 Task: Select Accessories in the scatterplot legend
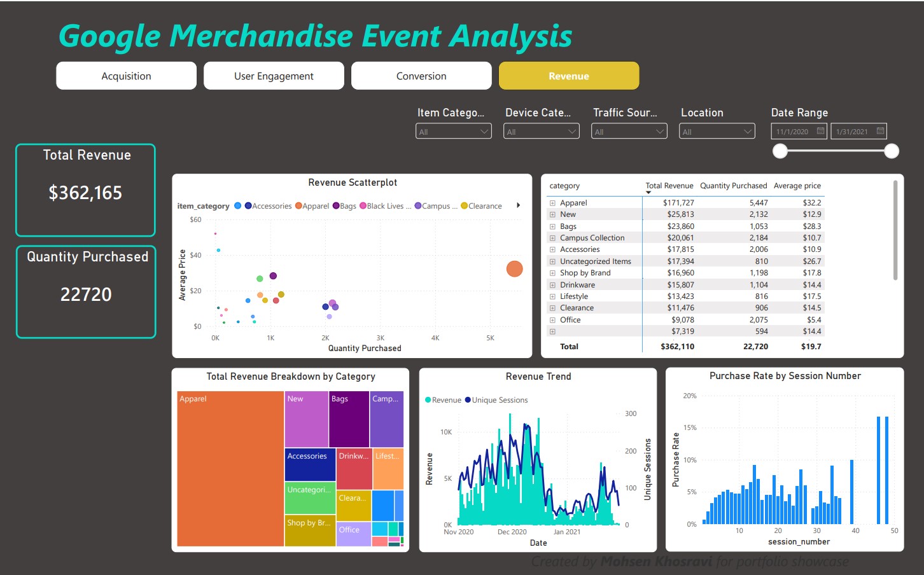[268, 206]
